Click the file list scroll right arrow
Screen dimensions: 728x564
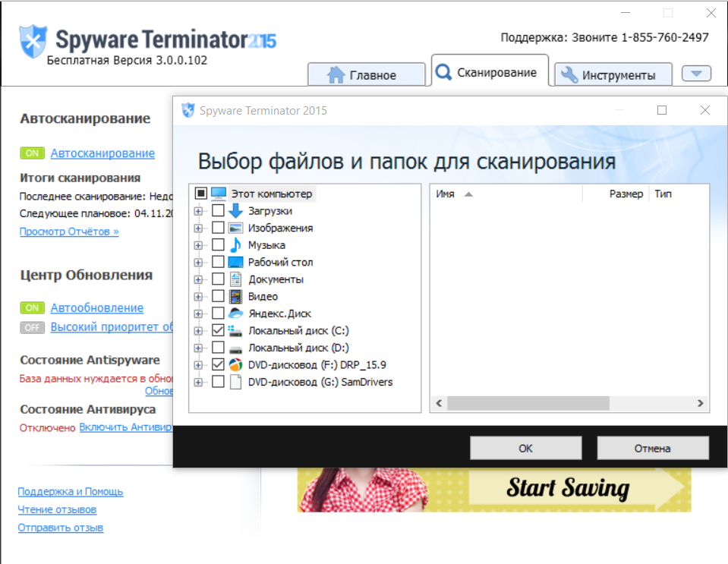[700, 403]
